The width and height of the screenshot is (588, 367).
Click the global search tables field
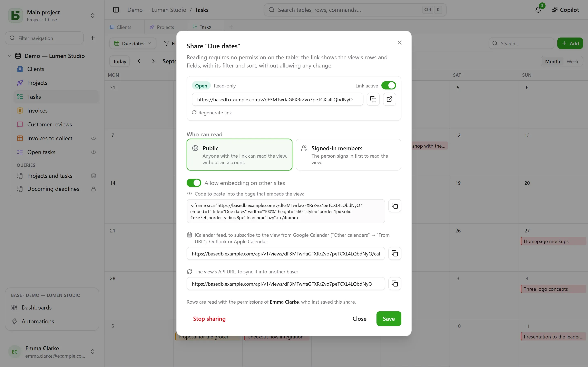(355, 10)
